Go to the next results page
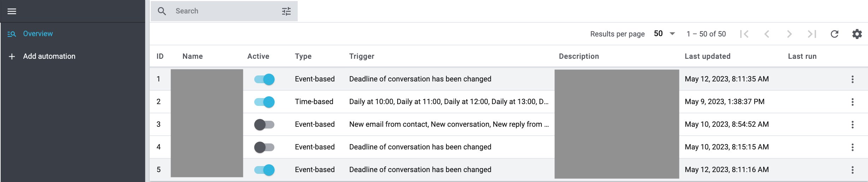 [x=789, y=34]
